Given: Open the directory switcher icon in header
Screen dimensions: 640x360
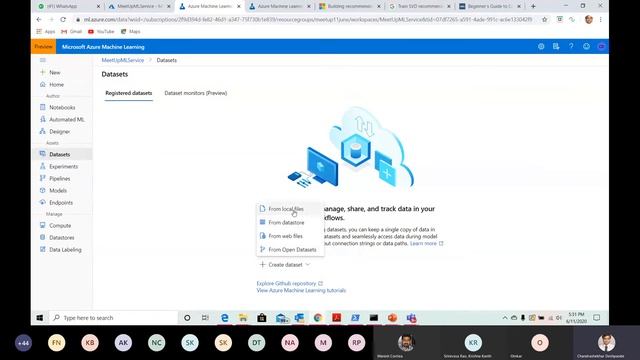Looking at the screenshot, I should click(556, 47).
